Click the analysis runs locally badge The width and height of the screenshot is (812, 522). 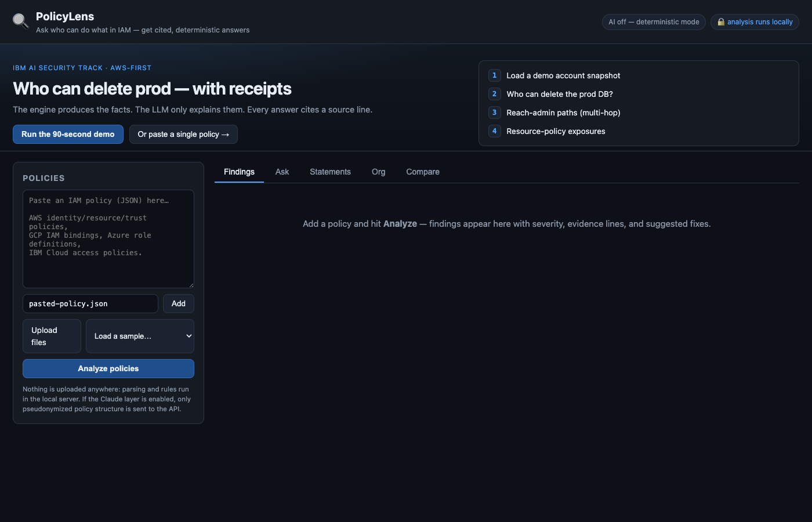pyautogui.click(x=755, y=22)
